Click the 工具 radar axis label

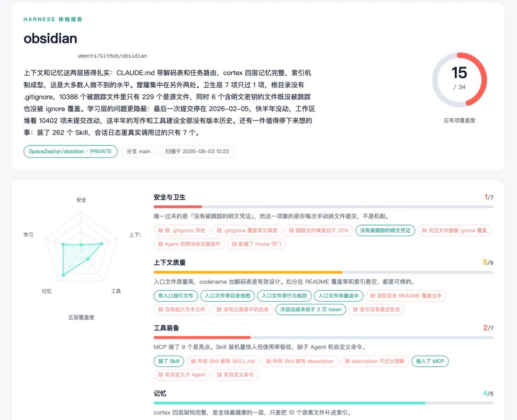[x=116, y=291]
